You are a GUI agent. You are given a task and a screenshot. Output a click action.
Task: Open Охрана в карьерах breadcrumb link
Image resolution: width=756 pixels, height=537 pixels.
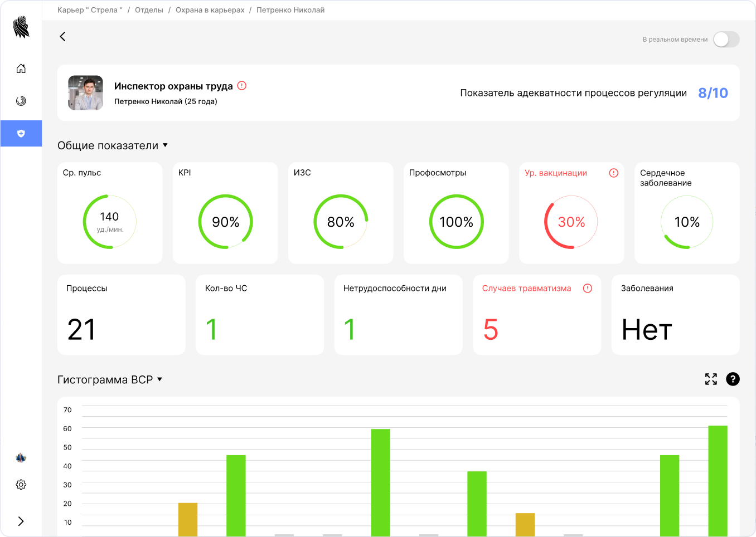tap(210, 10)
